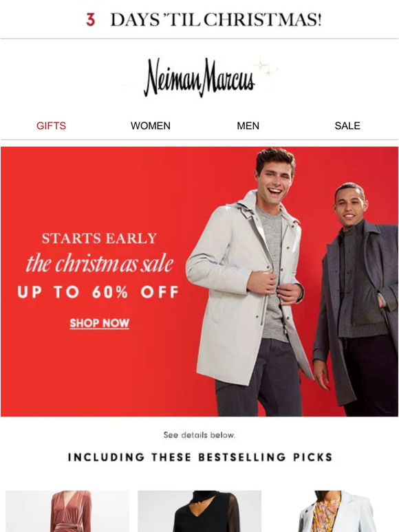Click the UP TO 60% OFF text
Screen dimensions: 399x532
98,292
